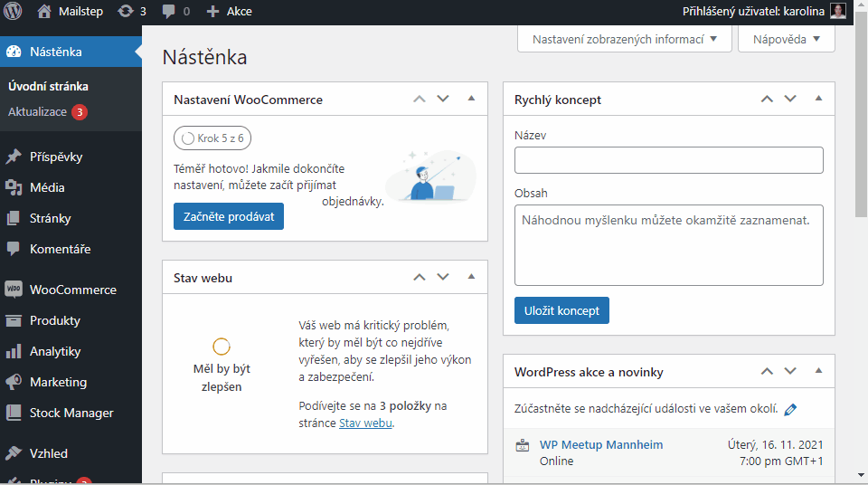Click karolina's avatar thumbnail

(838, 11)
